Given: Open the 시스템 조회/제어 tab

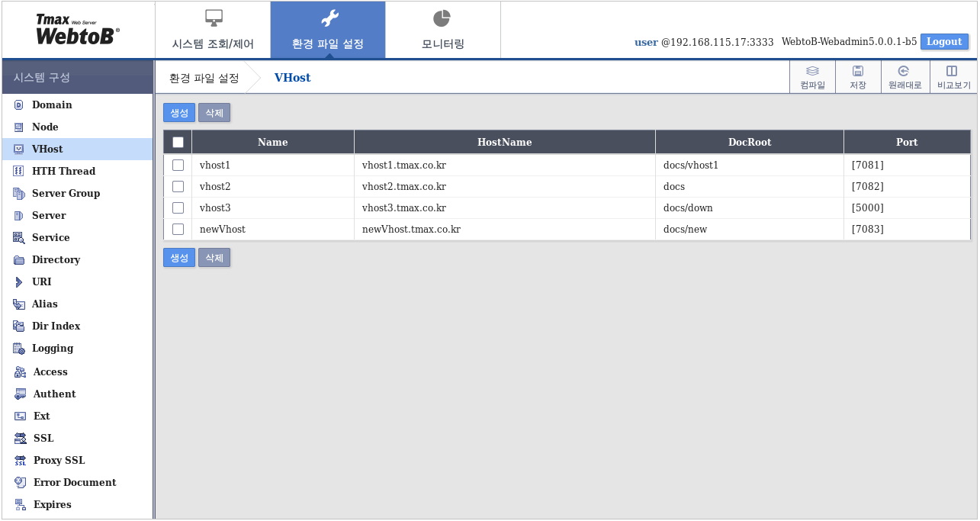Looking at the screenshot, I should pyautogui.click(x=213, y=30).
